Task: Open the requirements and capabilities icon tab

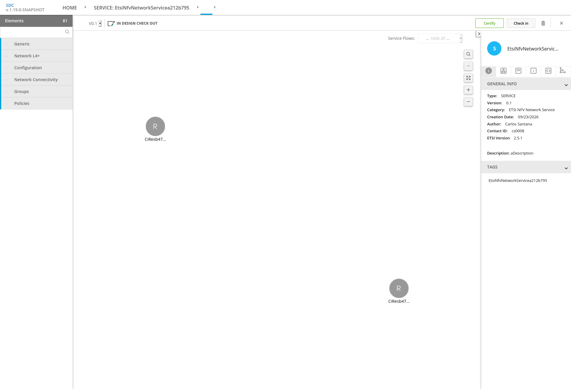Action: [x=563, y=71]
